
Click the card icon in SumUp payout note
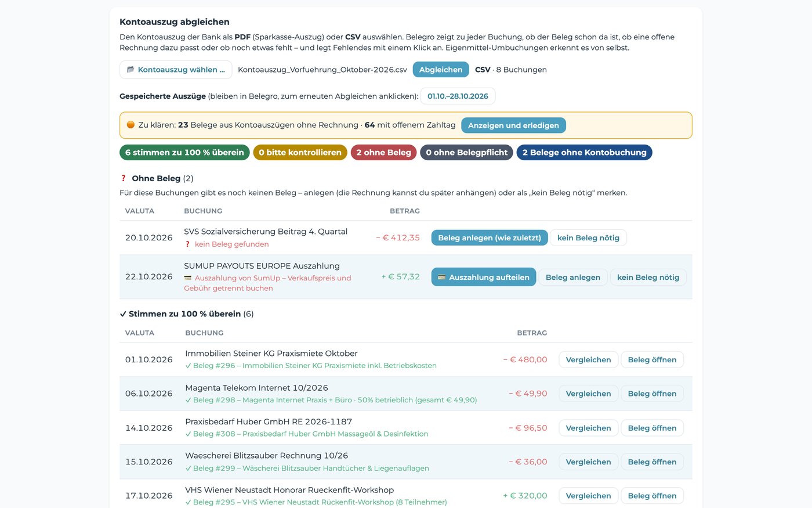pos(188,278)
